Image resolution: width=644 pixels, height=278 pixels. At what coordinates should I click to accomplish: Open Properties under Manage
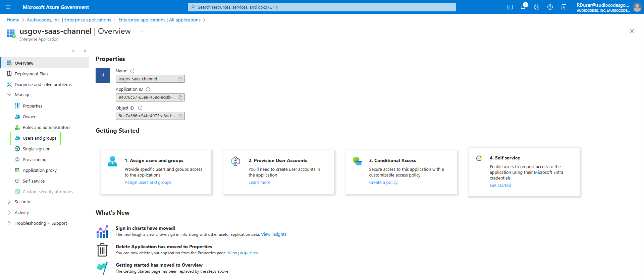pyautogui.click(x=33, y=106)
